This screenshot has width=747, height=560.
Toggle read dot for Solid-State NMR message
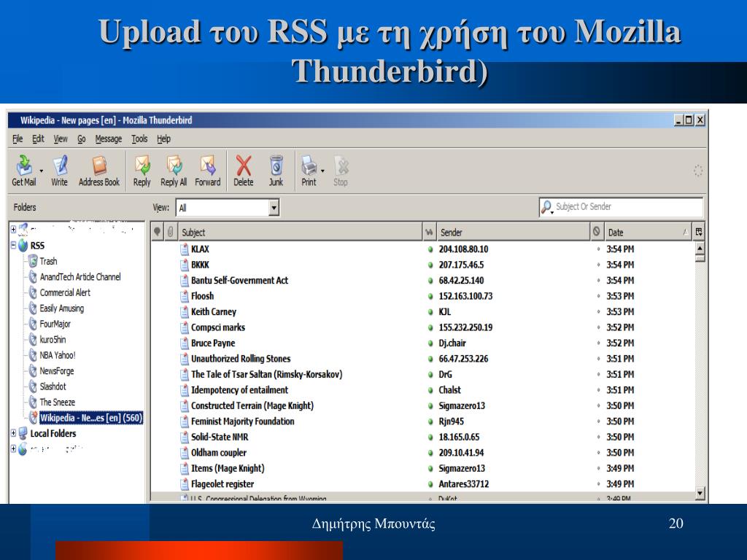(430, 437)
